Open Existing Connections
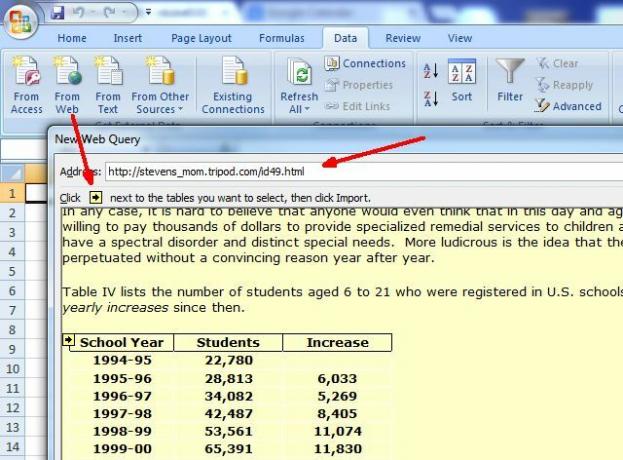Screen dimensions: 623x460 (x=233, y=85)
